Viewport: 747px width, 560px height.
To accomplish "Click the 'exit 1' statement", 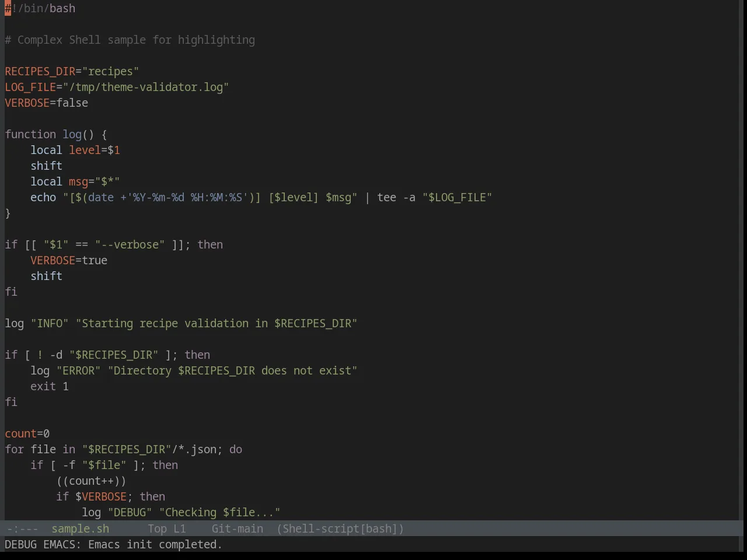I will click(x=50, y=386).
